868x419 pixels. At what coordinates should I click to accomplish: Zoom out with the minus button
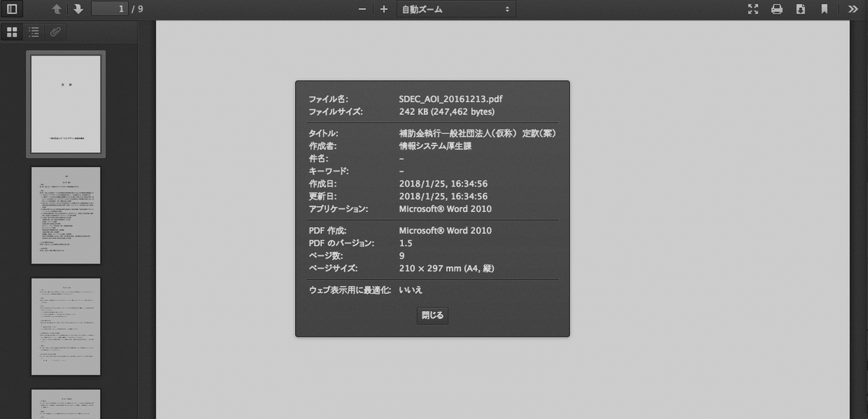362,9
